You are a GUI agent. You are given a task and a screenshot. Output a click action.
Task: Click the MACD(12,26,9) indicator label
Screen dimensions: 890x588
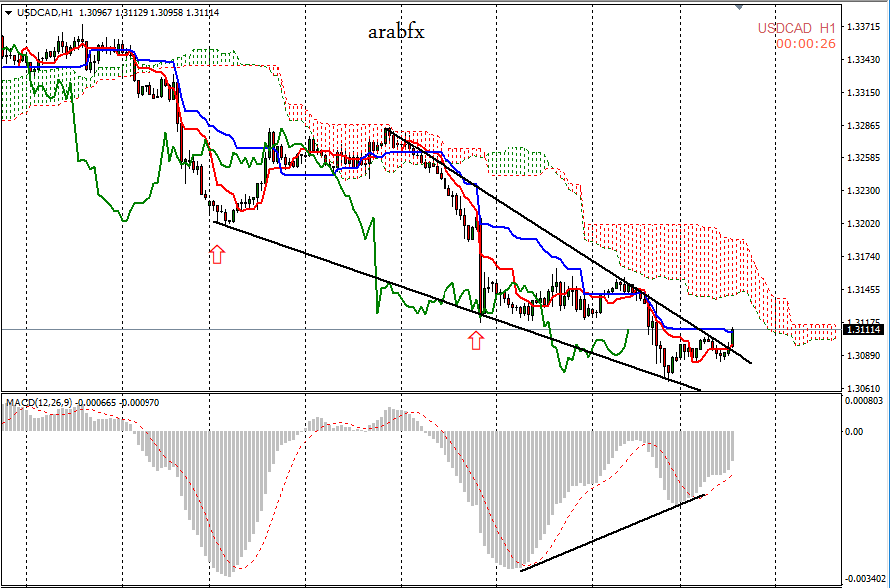tap(38, 403)
